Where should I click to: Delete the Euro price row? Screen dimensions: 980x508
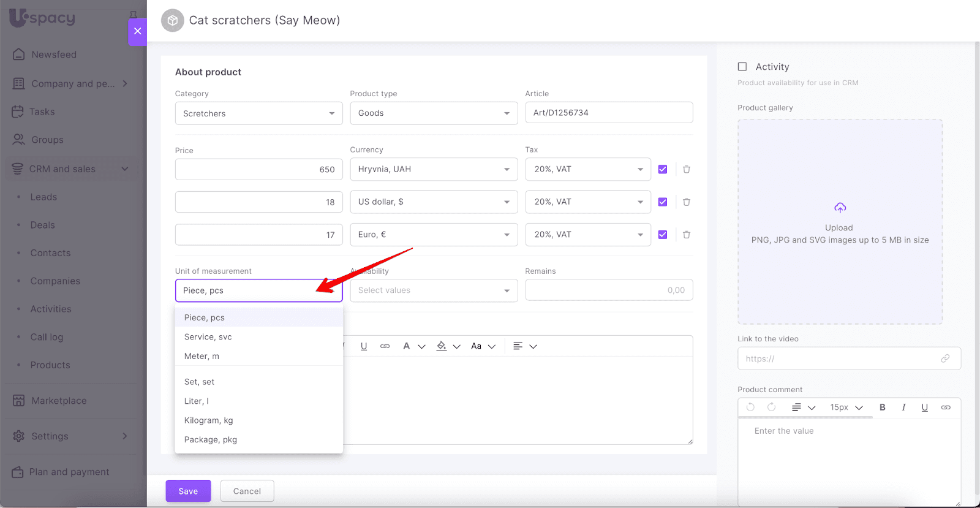[x=686, y=235]
